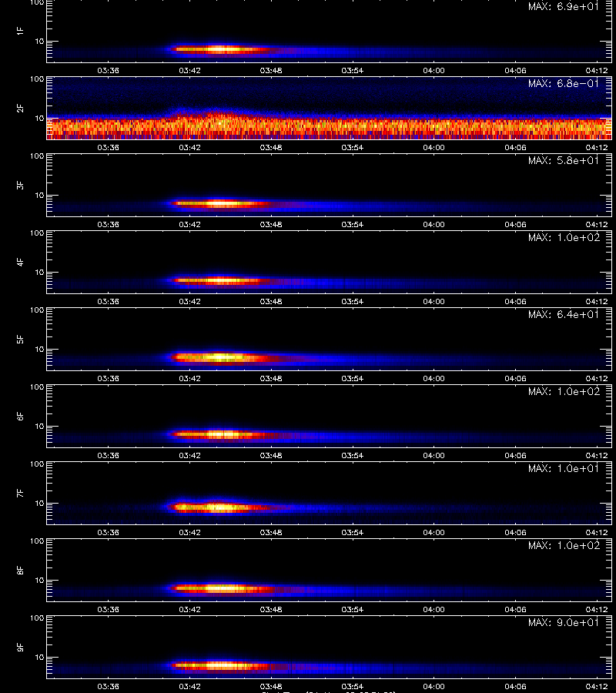Click the 03:42 tick label under panel 1F
This screenshot has height=693, width=616.
coord(189,70)
